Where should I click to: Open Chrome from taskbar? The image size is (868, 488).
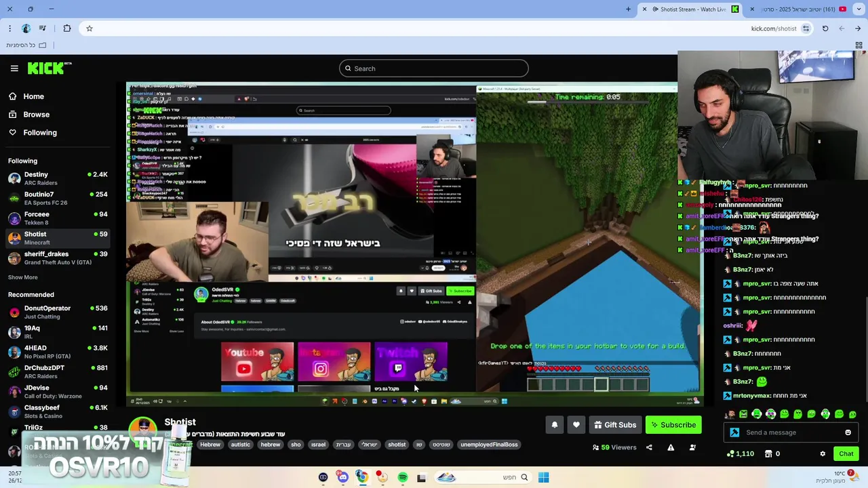point(362,478)
